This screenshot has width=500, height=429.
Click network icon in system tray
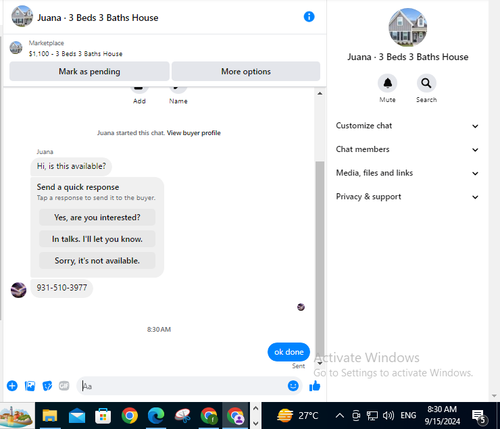click(x=372, y=415)
